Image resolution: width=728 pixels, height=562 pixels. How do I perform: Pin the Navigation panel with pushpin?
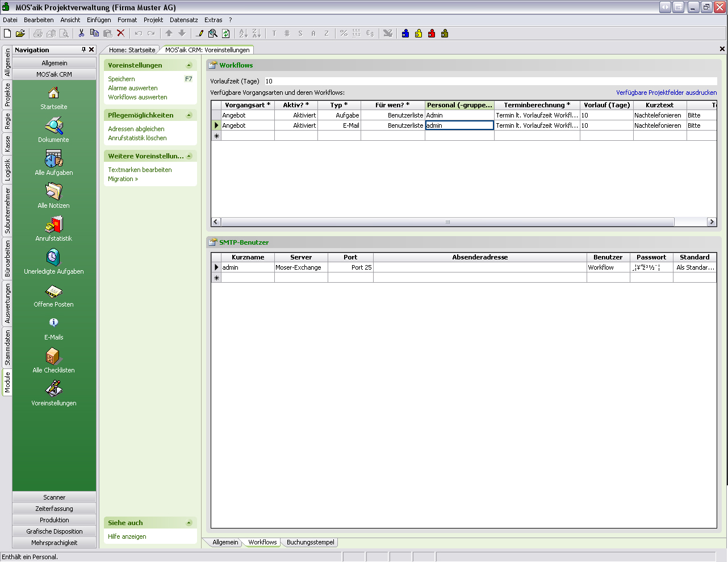tap(83, 50)
